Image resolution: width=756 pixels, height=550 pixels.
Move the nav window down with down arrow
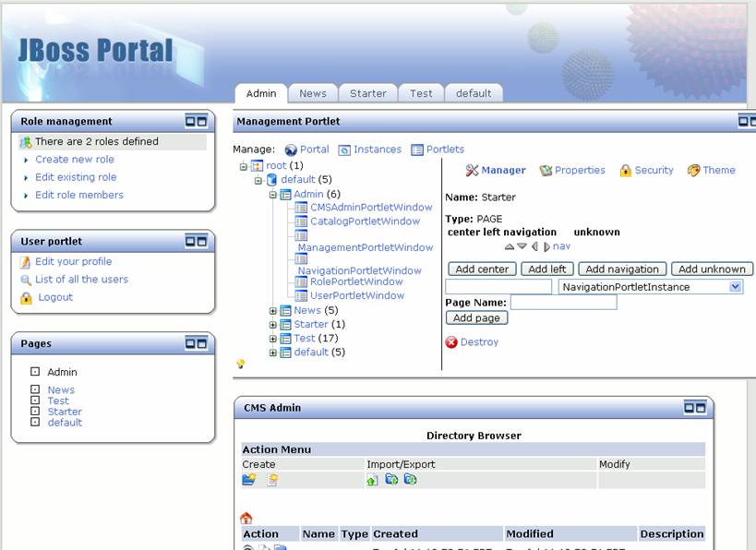[x=522, y=246]
